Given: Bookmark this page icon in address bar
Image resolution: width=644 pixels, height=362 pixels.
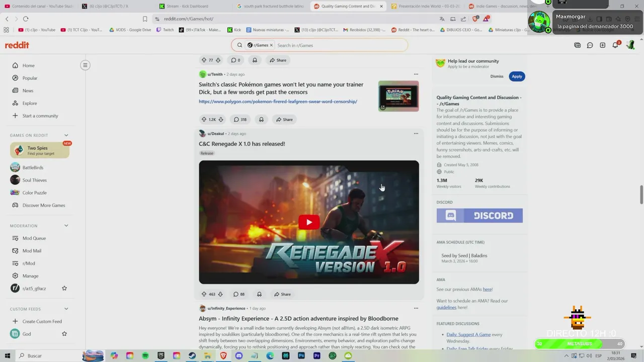Looking at the screenshot, I should pos(145,19).
